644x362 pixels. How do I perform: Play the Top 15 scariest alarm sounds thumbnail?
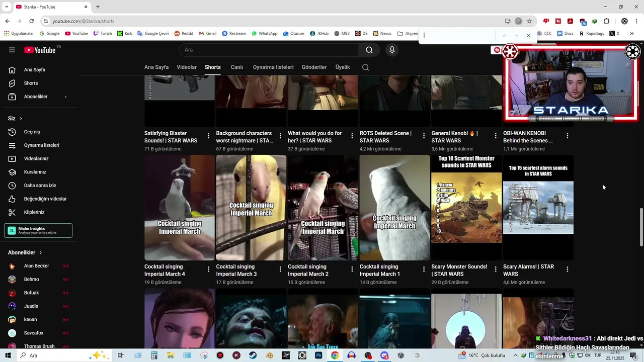click(538, 208)
